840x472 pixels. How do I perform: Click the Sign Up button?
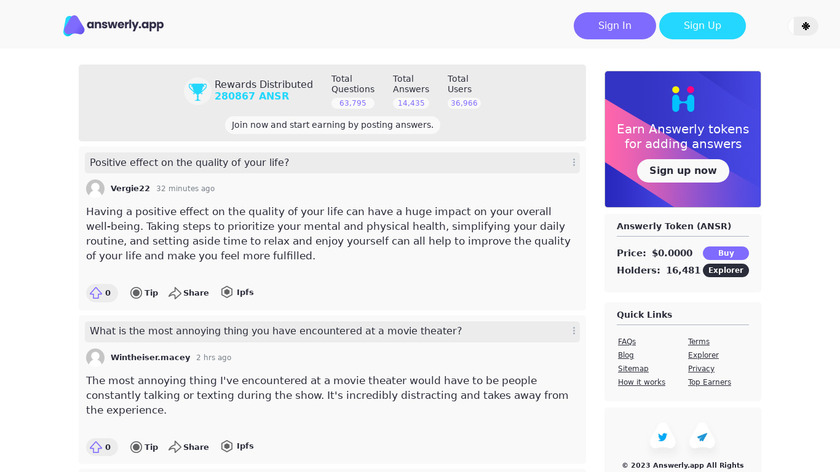click(x=702, y=26)
